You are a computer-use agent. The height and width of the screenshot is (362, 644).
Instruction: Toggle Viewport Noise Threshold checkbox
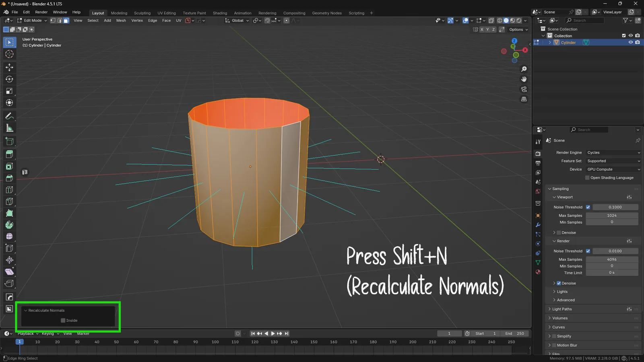pos(588,207)
